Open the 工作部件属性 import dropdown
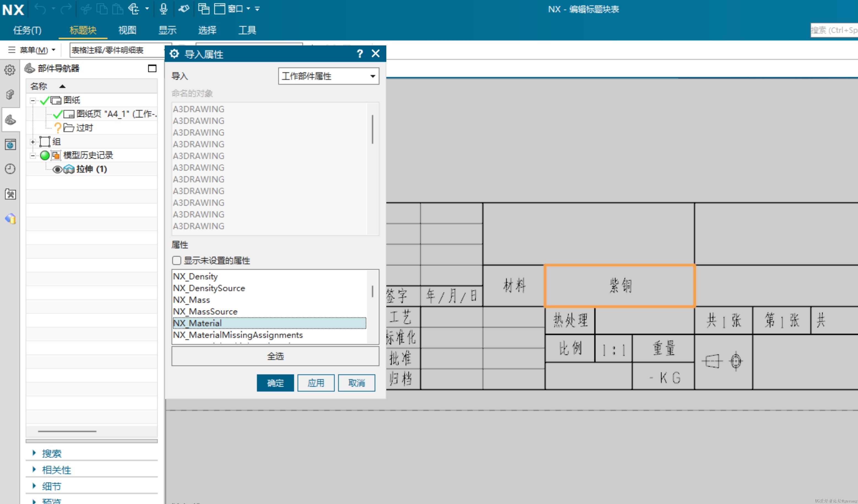Image resolution: width=858 pixels, height=504 pixels. [328, 76]
